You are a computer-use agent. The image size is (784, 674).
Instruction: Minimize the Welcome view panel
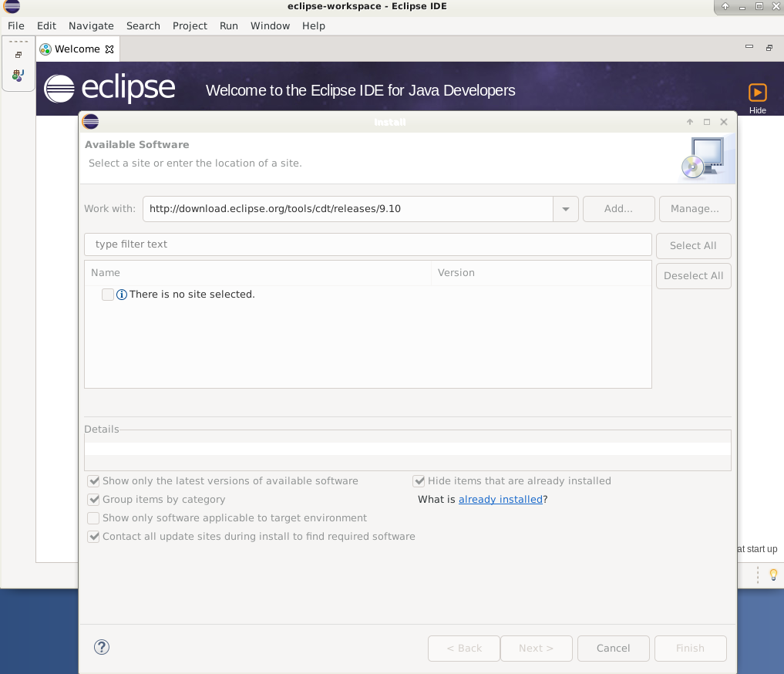(749, 46)
